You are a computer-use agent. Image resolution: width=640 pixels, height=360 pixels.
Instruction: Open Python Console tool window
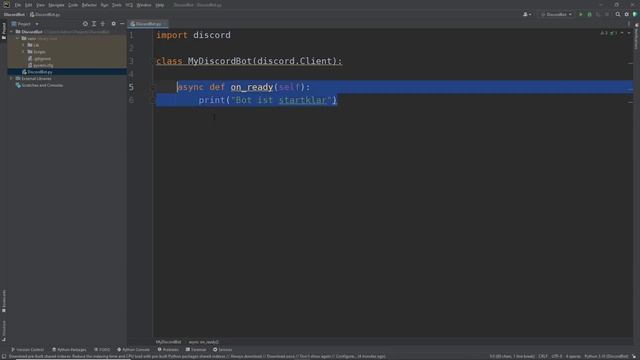[133, 350]
